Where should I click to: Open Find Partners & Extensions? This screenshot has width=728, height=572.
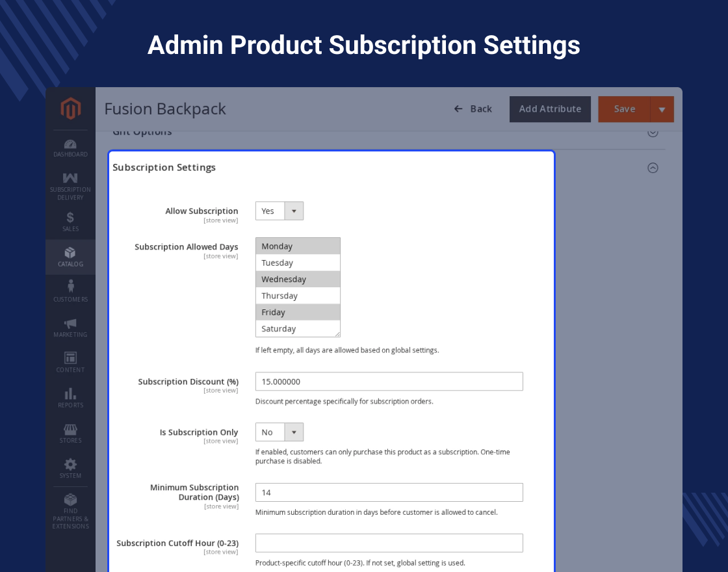(x=71, y=511)
